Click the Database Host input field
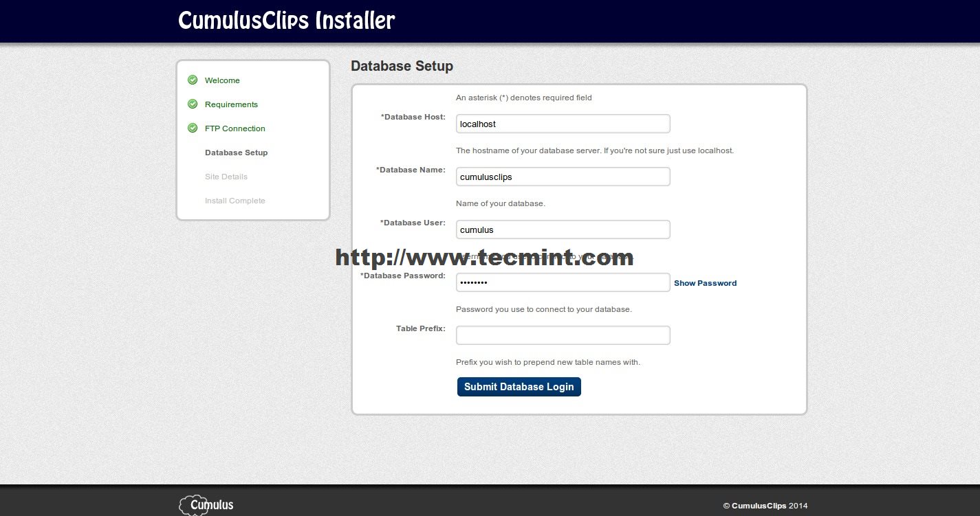 point(563,124)
